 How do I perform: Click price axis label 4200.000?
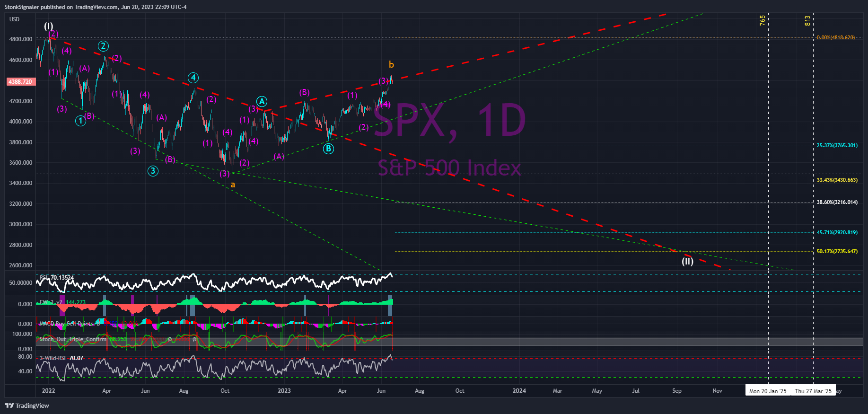coord(20,101)
